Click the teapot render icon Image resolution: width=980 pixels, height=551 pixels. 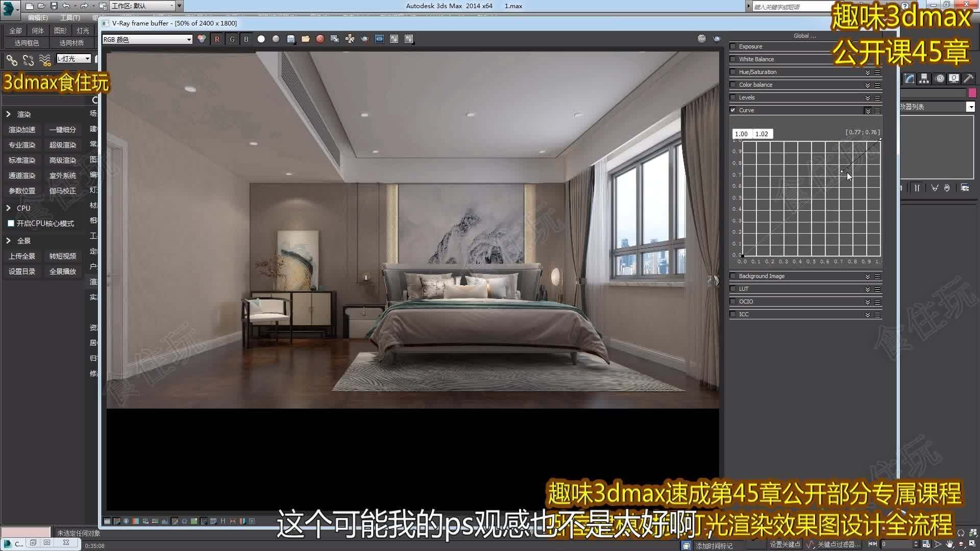point(365,39)
